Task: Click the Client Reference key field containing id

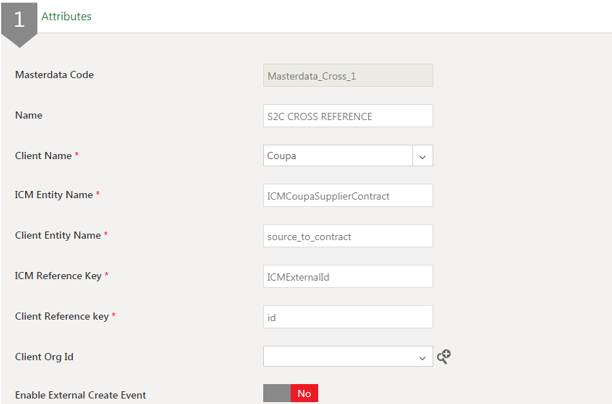Action: click(x=347, y=316)
